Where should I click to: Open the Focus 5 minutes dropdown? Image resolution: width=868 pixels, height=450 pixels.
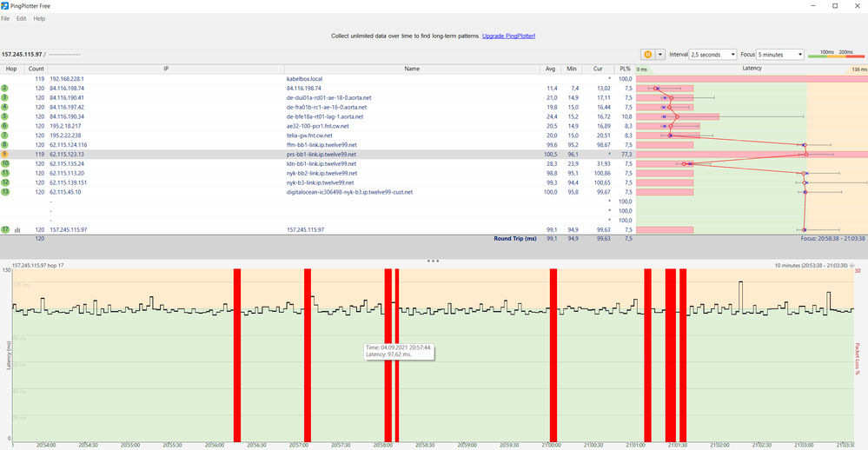point(780,54)
